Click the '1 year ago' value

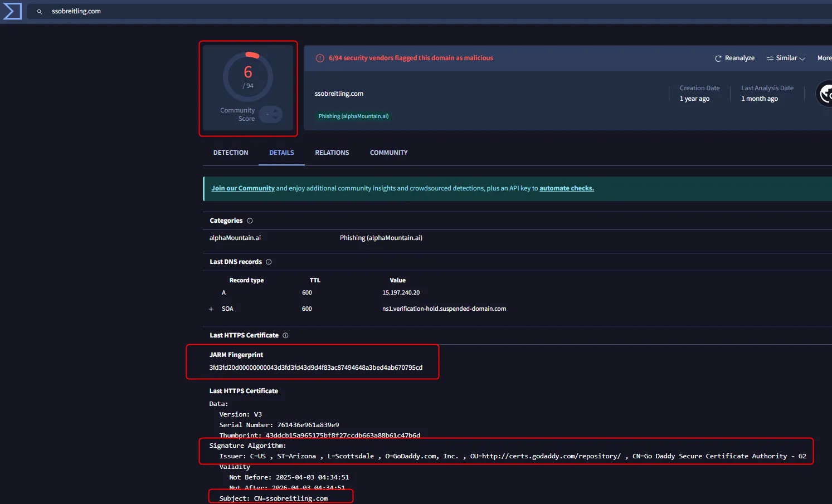tap(694, 99)
